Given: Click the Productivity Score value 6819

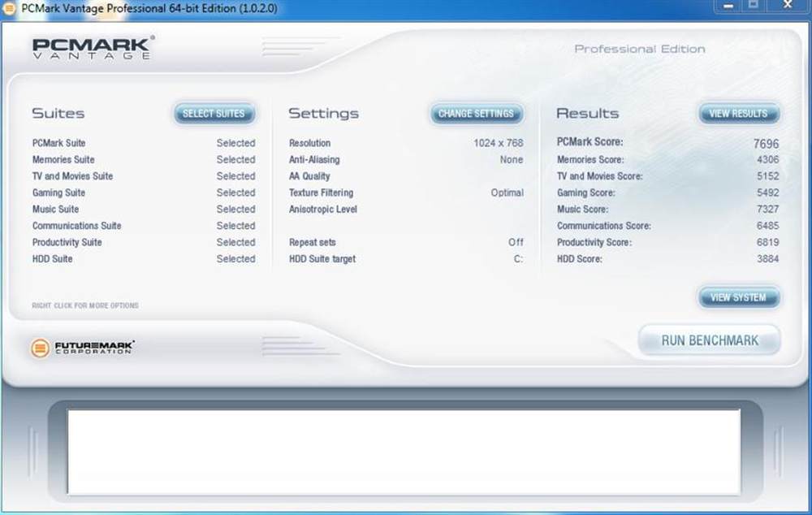Looking at the screenshot, I should [x=767, y=243].
